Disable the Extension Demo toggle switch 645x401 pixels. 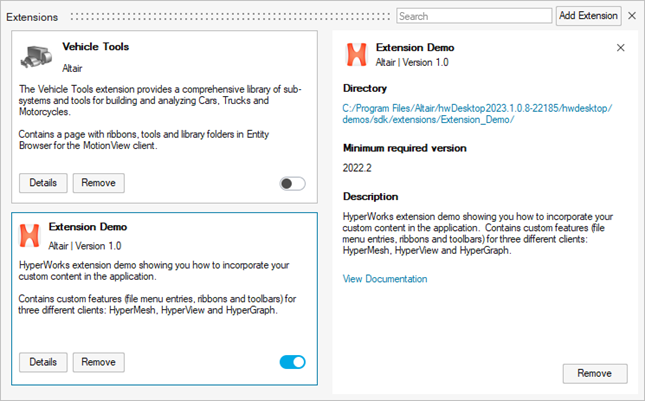click(x=292, y=362)
